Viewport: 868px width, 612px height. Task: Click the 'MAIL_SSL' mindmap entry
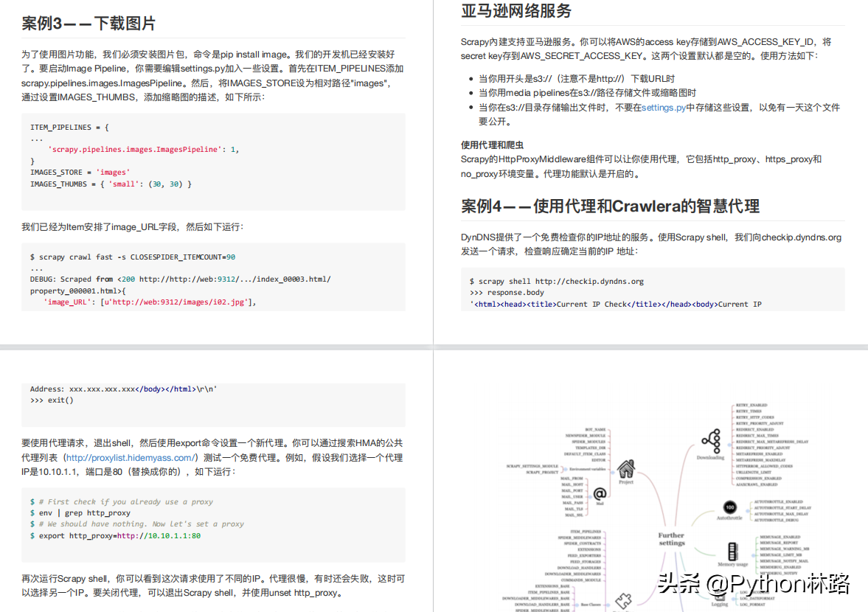pyautogui.click(x=574, y=515)
